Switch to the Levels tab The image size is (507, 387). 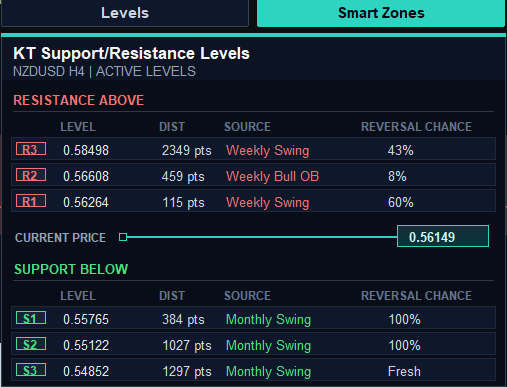pos(125,13)
